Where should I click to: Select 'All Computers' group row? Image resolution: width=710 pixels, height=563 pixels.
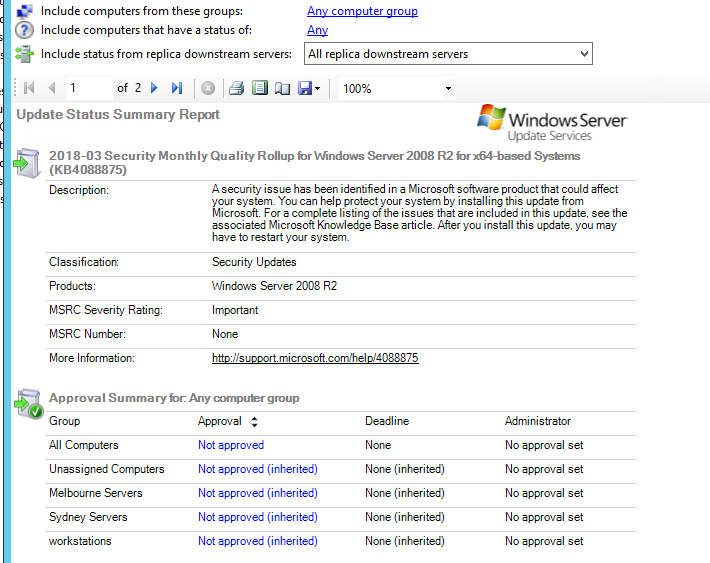(x=83, y=445)
